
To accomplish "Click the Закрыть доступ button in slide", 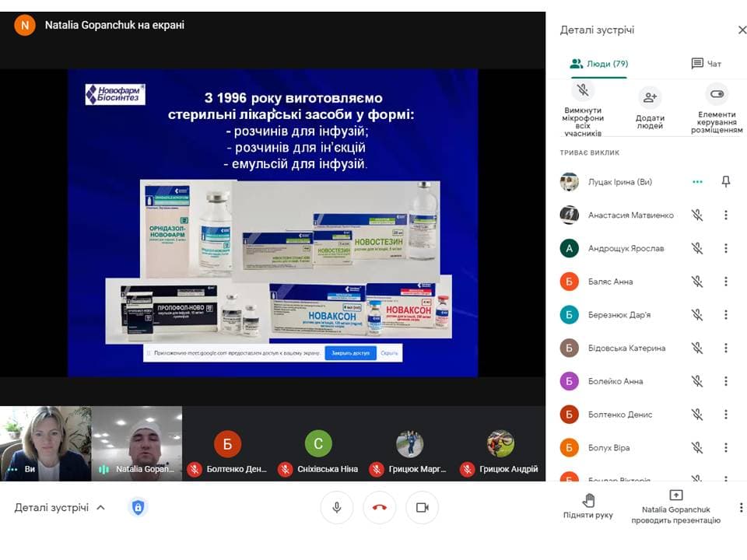I will coord(351,353).
